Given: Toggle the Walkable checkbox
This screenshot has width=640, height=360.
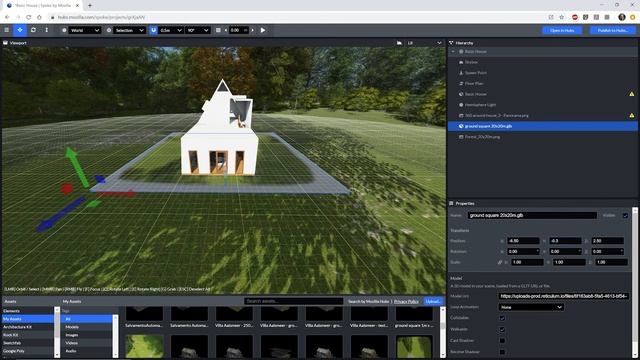Looking at the screenshot, I should click(502, 329).
